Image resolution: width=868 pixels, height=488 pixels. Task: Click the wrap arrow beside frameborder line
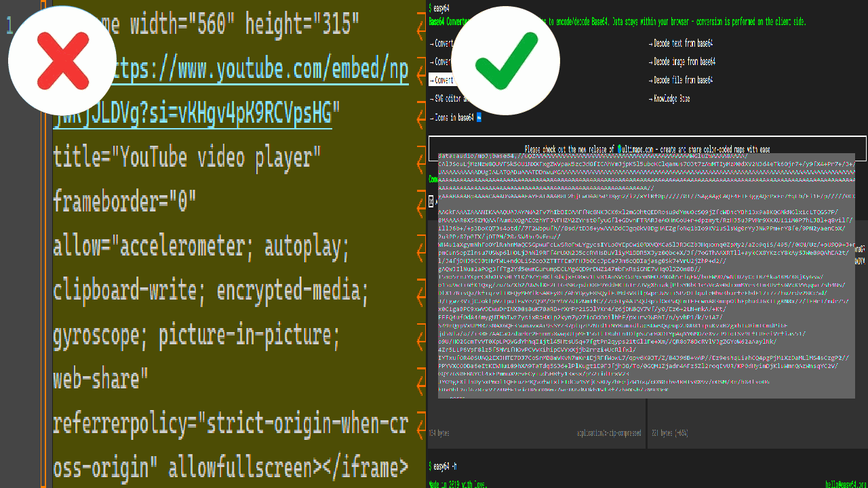tap(420, 203)
